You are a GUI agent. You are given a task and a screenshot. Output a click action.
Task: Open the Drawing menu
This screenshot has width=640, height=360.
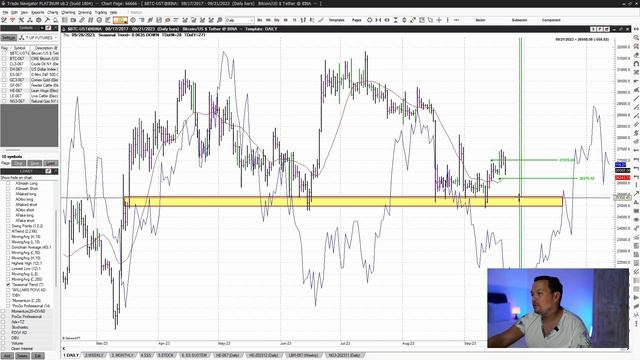[x=84, y=12]
